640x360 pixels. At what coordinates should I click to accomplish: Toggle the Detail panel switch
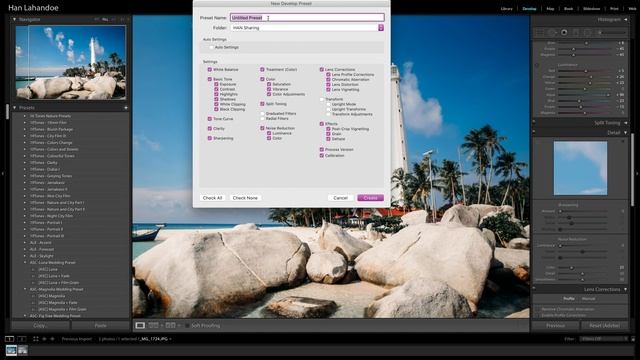534,131
